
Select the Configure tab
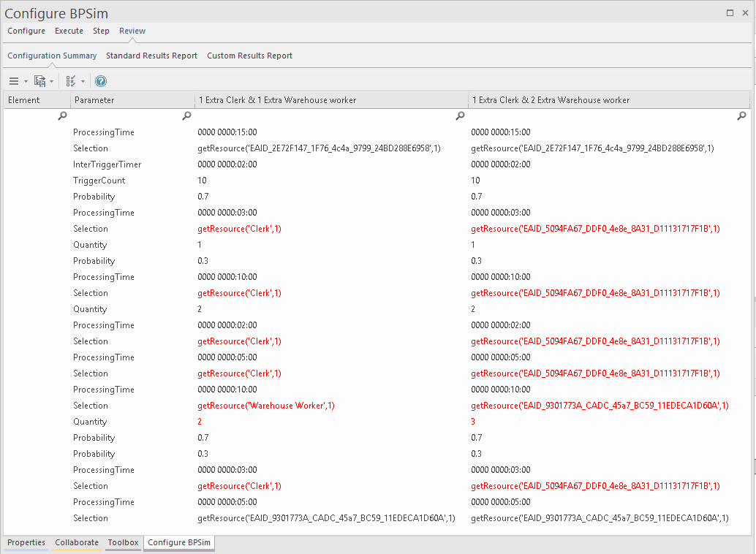click(26, 31)
